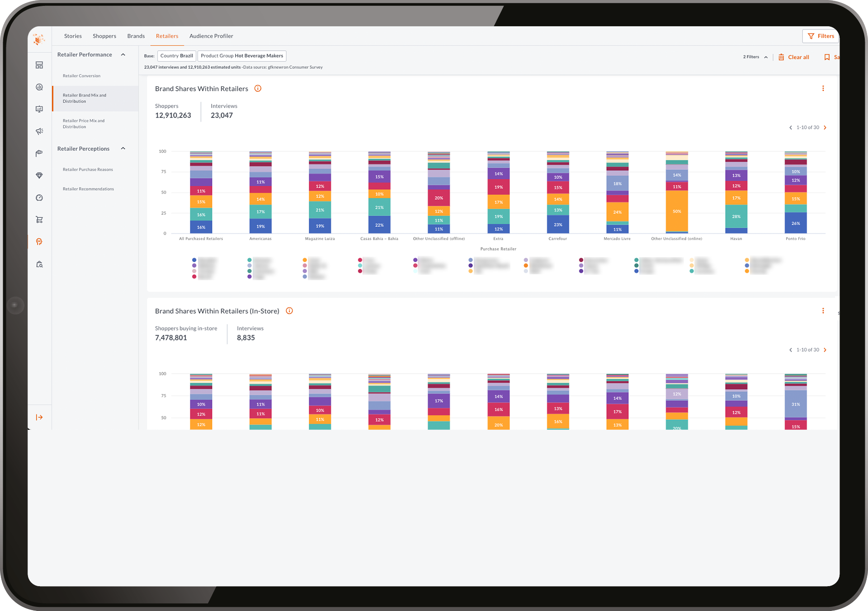Switch to the Stories tab
Viewport: 868px width, 611px height.
73,36
